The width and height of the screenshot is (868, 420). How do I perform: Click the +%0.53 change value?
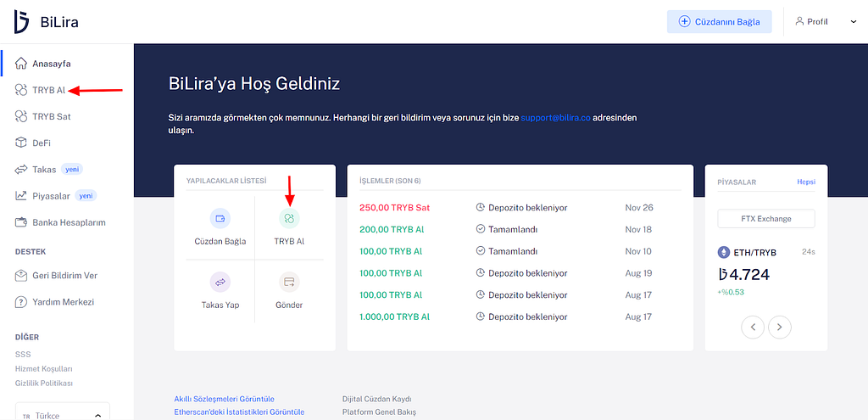(732, 292)
